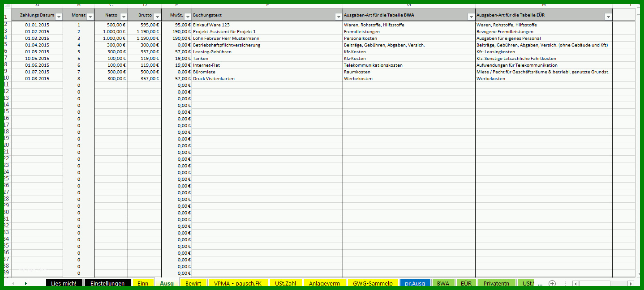Select the Einkauf Ware 123 booking text cell
Image resolution: width=644 pixels, height=290 pixels.
tap(267, 25)
